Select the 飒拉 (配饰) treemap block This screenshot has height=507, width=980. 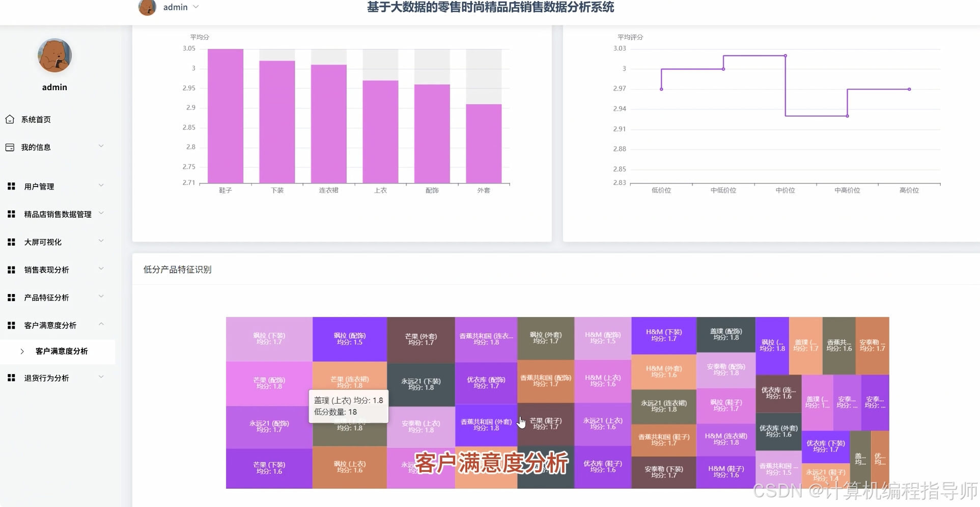(350, 339)
